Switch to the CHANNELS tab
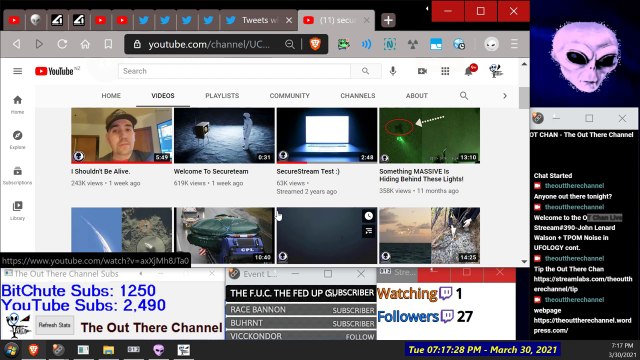This screenshot has height=360, width=640. coord(358,96)
